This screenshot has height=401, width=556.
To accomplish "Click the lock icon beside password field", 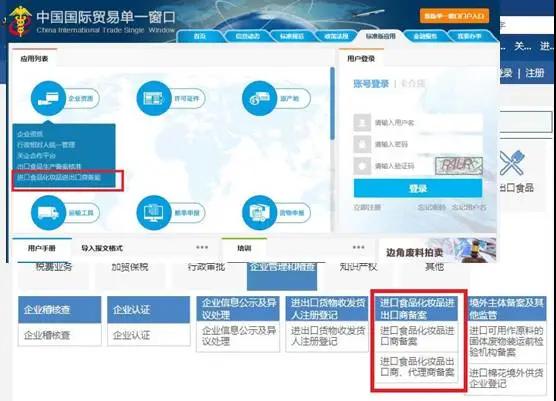I will coord(362,144).
